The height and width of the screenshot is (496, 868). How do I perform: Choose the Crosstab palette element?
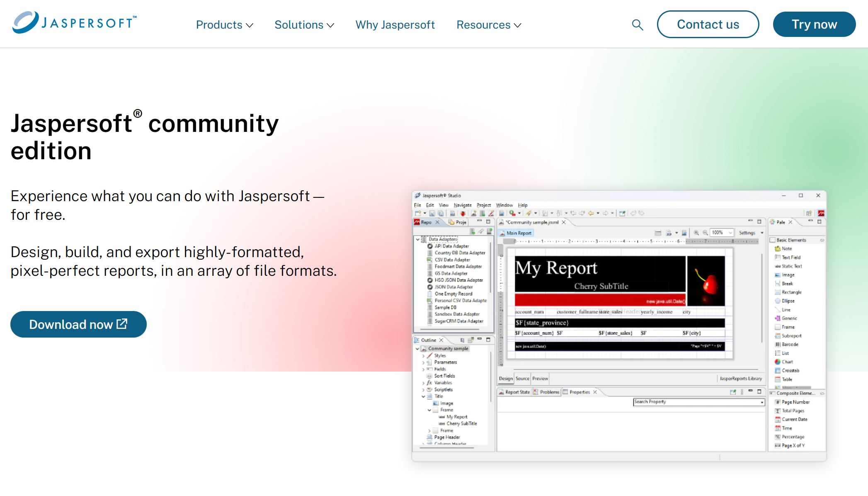[x=790, y=370]
